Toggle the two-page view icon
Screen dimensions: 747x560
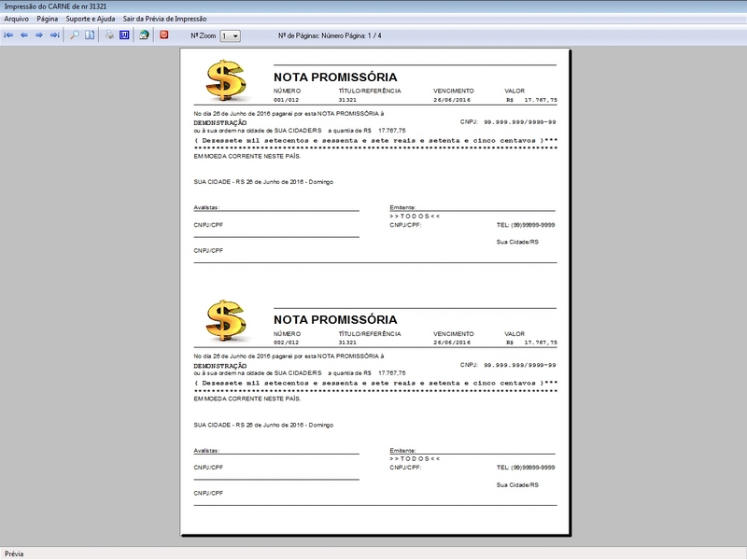[x=90, y=35]
